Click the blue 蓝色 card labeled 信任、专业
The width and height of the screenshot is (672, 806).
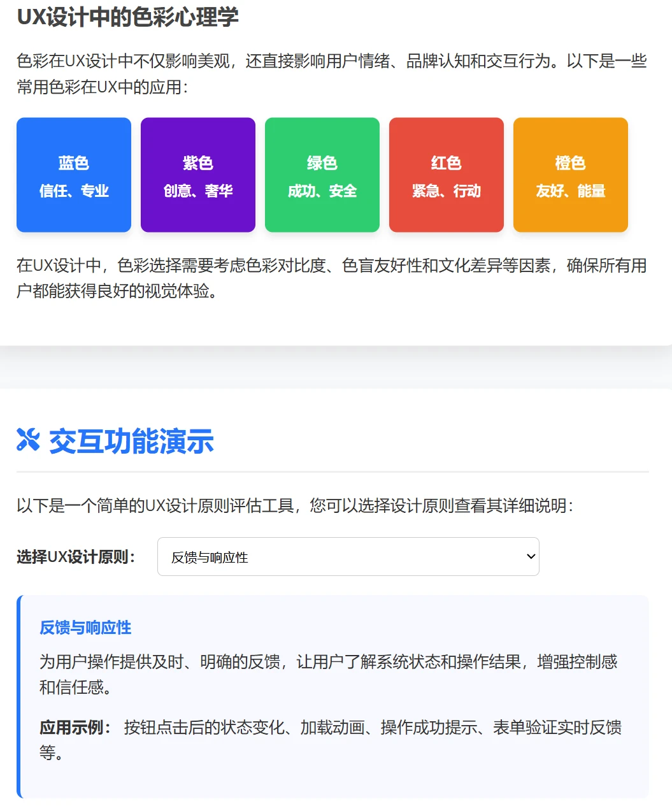click(x=73, y=175)
